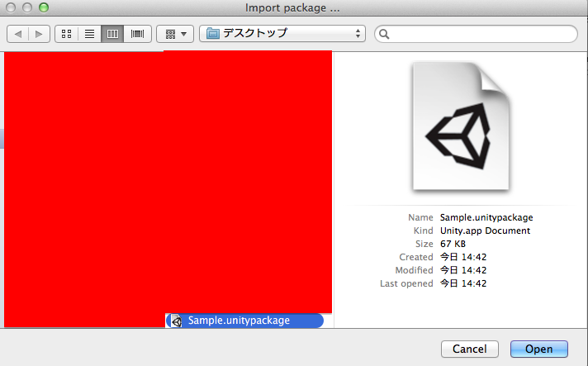The image size is (588, 366).
Task: Click the Unity icon beside Sample.unitypackage
Action: 177,321
